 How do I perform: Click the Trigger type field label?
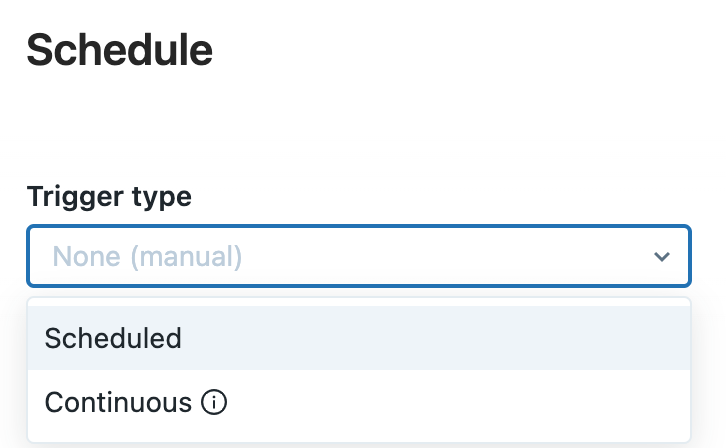point(109,196)
